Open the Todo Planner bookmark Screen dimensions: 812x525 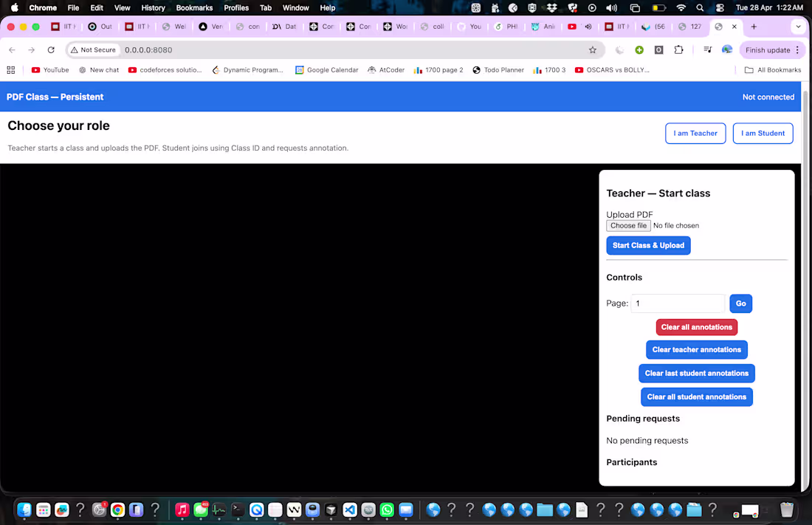[x=498, y=70]
